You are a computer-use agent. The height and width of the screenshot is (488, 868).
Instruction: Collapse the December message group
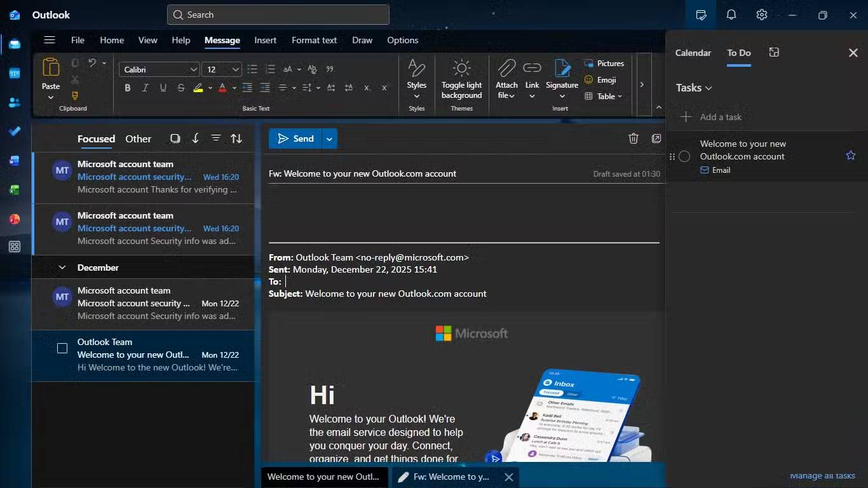(x=62, y=268)
